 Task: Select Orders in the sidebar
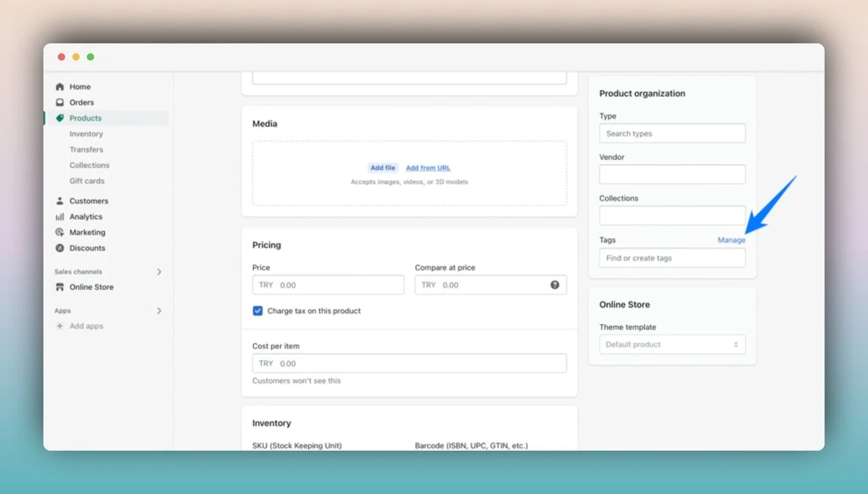point(82,102)
